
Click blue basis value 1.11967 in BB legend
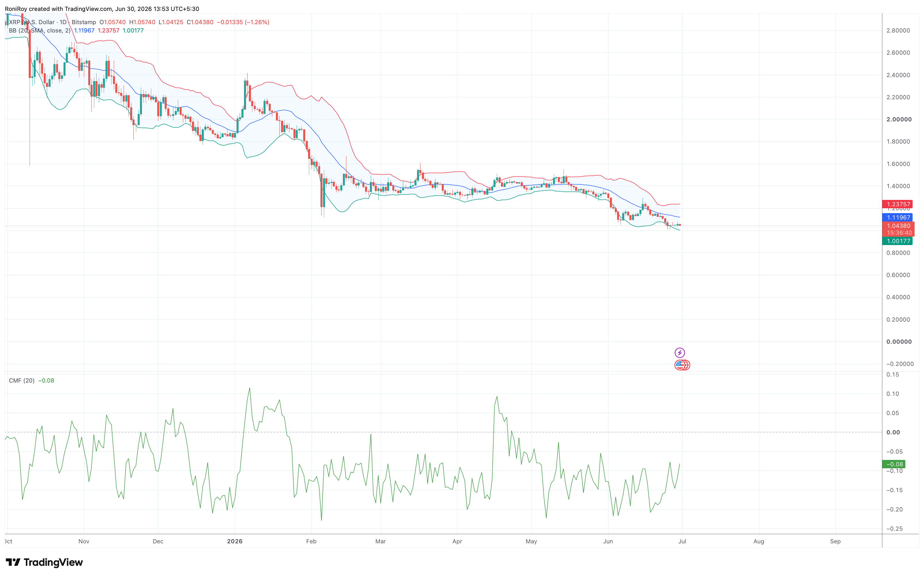(84, 30)
